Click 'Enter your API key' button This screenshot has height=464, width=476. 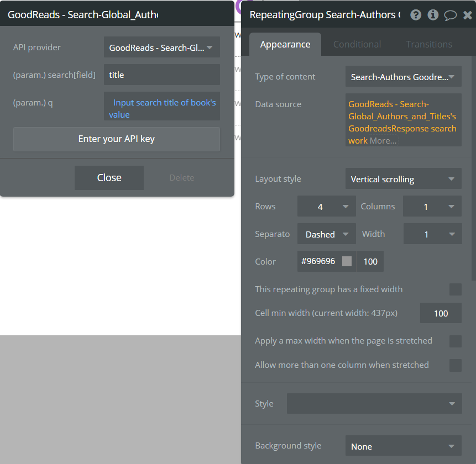[116, 139]
